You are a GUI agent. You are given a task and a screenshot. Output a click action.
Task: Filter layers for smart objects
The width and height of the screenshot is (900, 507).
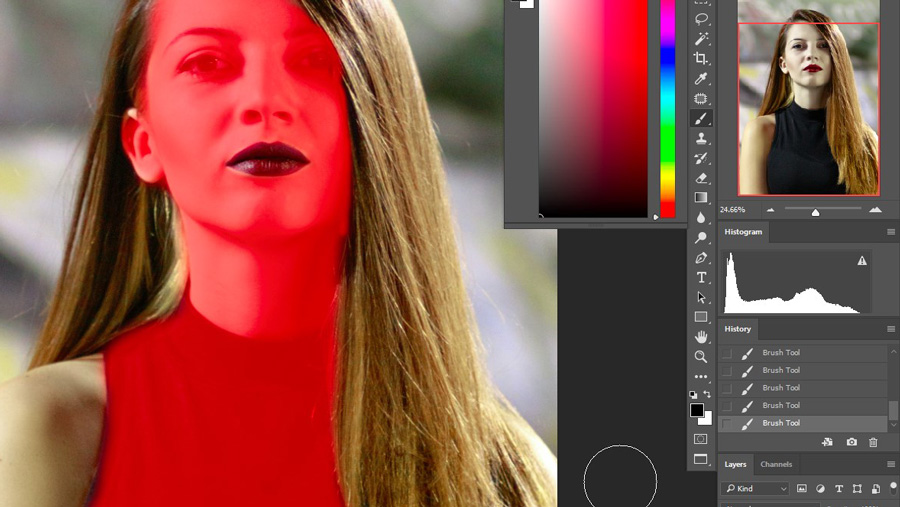875,489
